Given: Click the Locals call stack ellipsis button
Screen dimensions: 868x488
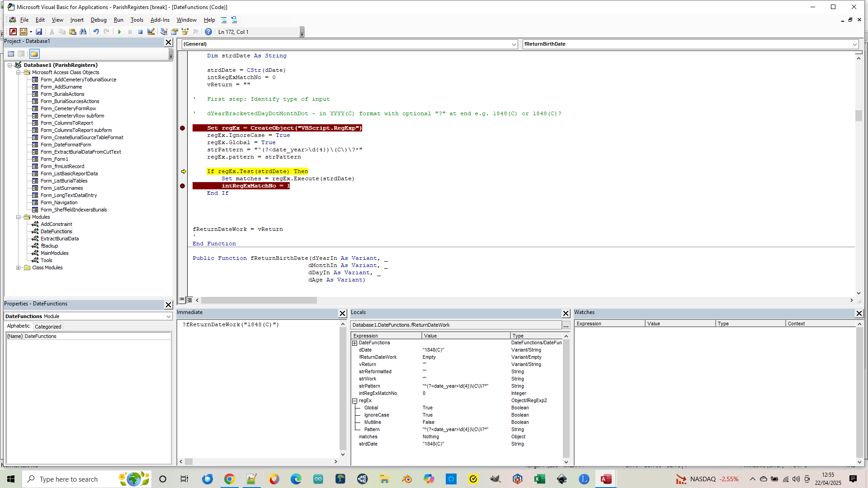Looking at the screenshot, I should coord(566,325).
